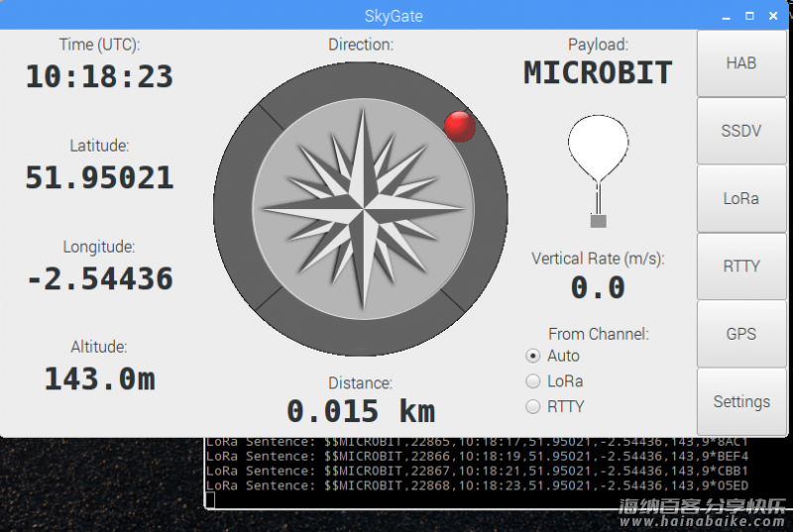The height and width of the screenshot is (532, 793).
Task: Click the vertical rate value 0.0
Action: coord(598,288)
